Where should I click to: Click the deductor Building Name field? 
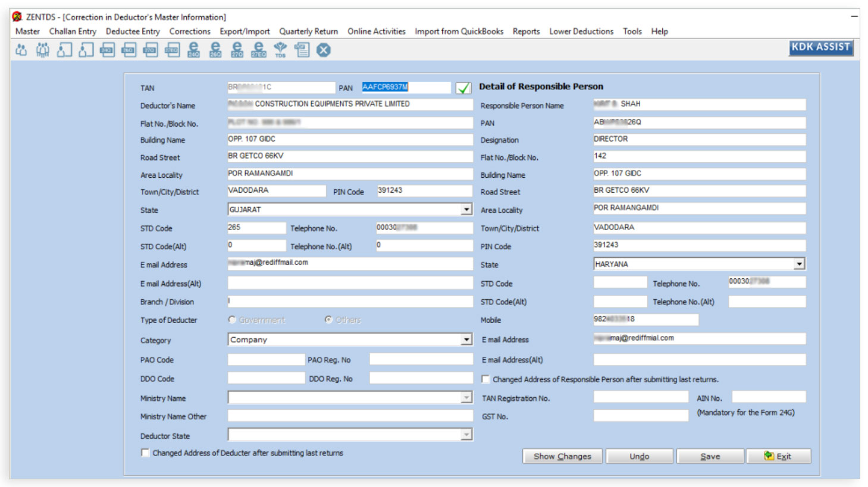click(x=350, y=140)
